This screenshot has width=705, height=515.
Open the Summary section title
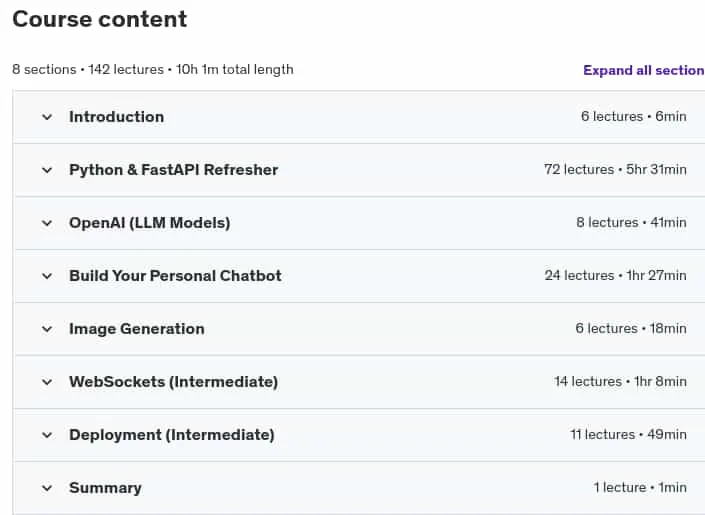tap(105, 488)
